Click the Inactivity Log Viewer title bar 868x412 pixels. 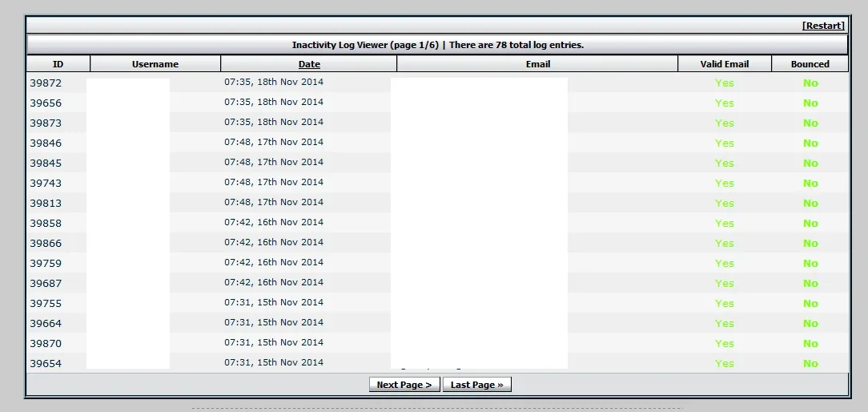437,45
